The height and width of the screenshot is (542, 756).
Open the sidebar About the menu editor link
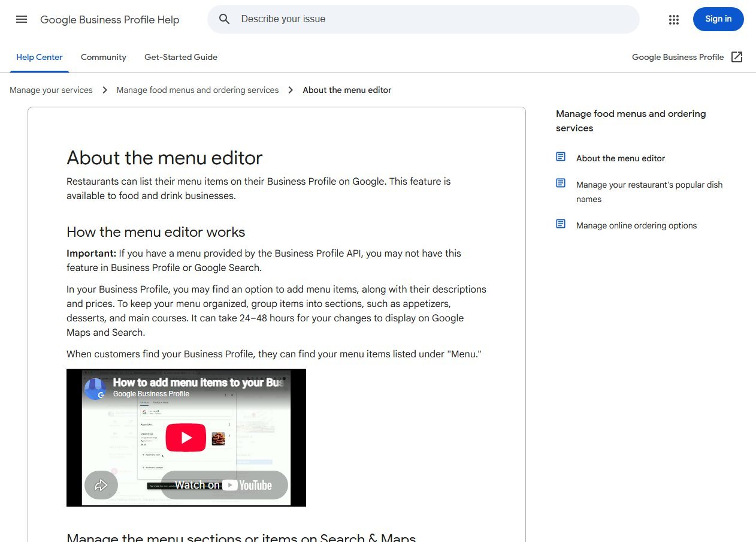621,158
